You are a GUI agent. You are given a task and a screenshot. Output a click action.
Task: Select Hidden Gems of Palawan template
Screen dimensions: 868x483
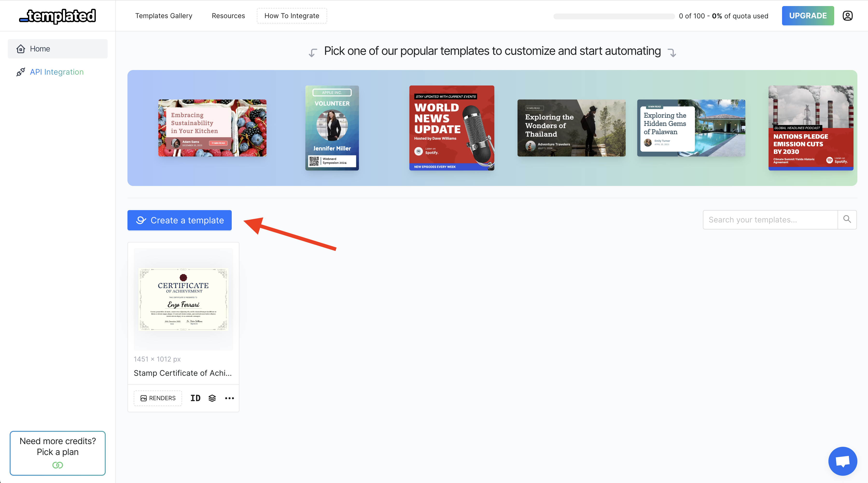click(691, 128)
